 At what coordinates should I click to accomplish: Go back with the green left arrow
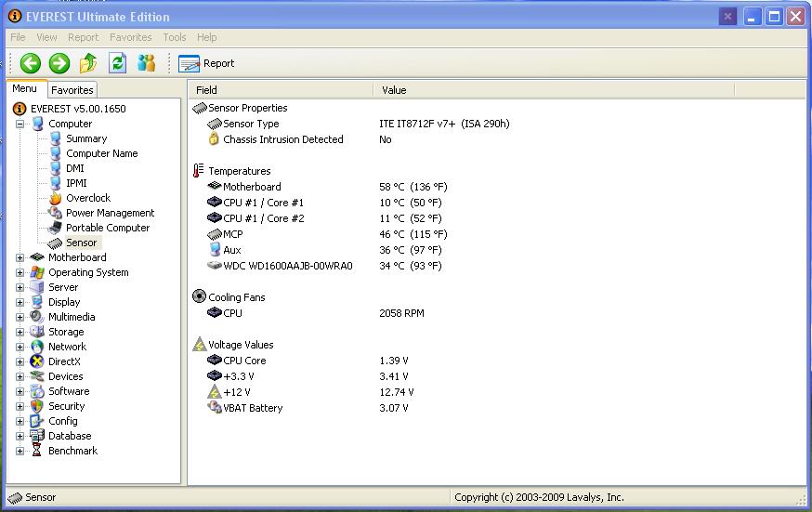tap(30, 63)
